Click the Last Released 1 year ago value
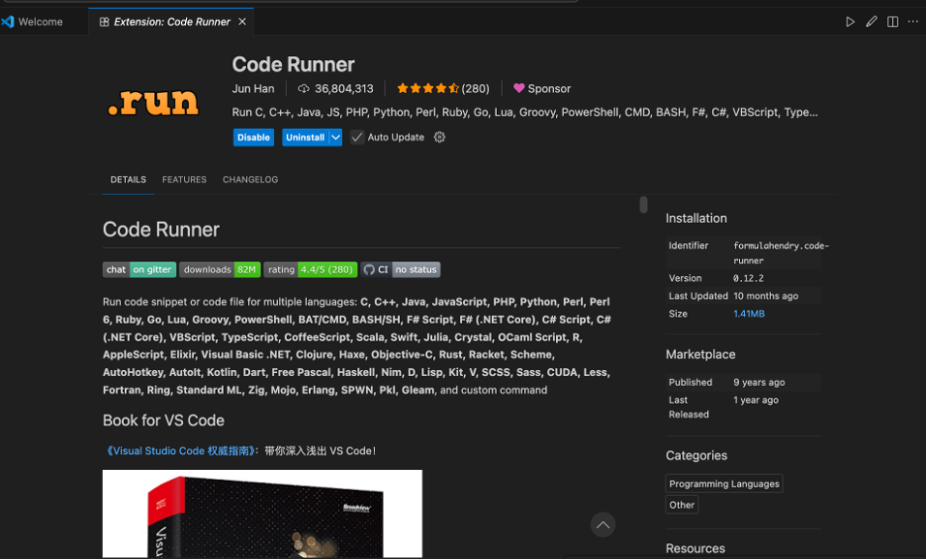Viewport: 926px width, 560px height. pyautogui.click(x=756, y=400)
